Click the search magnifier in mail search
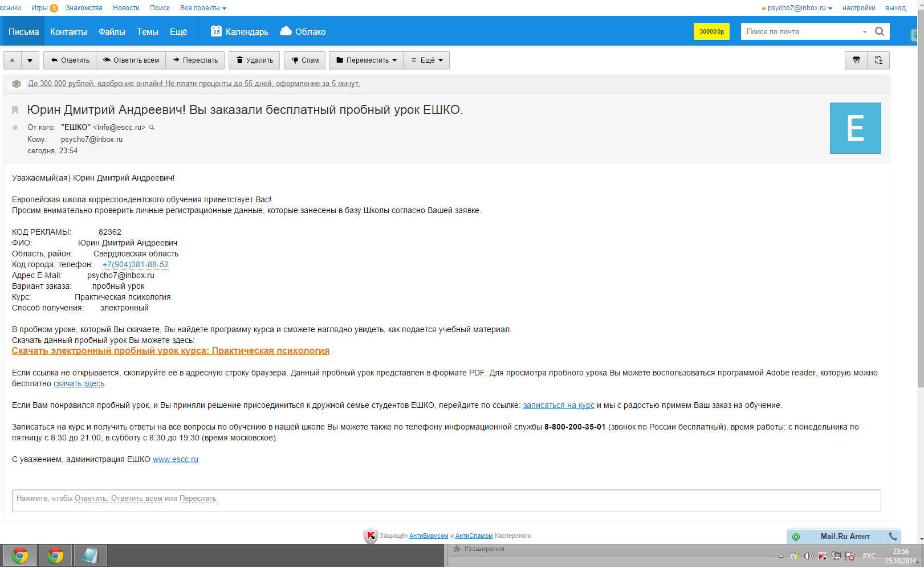 880,31
